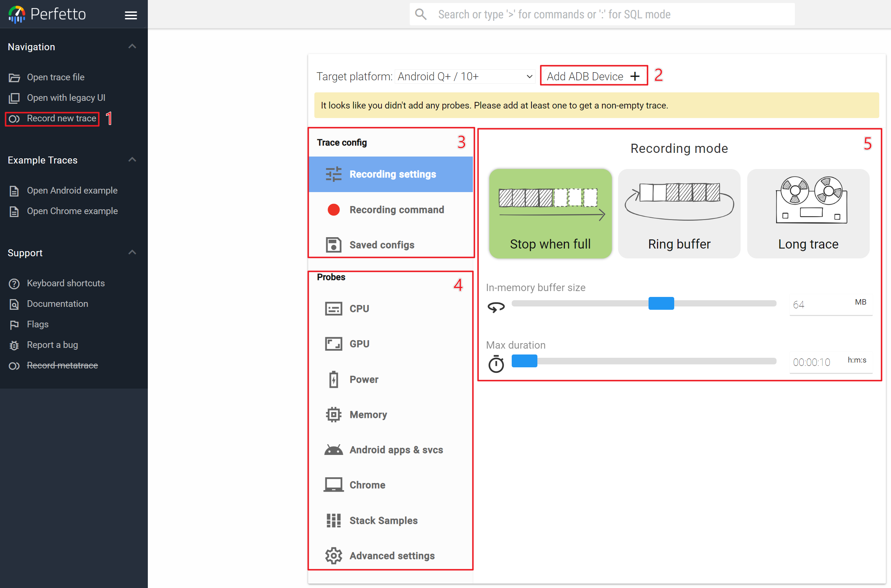Click the Chrome laptop icon

[333, 485]
